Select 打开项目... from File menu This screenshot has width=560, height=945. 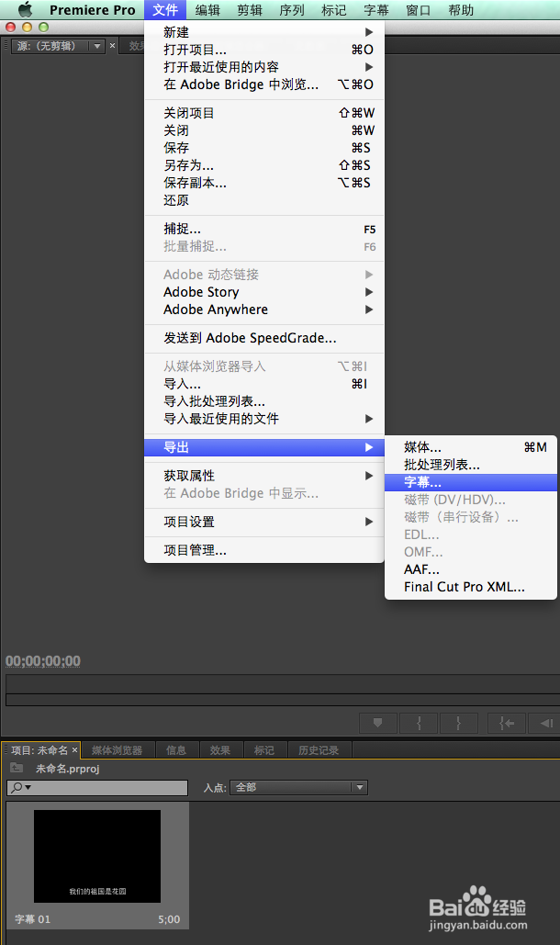pos(264,50)
